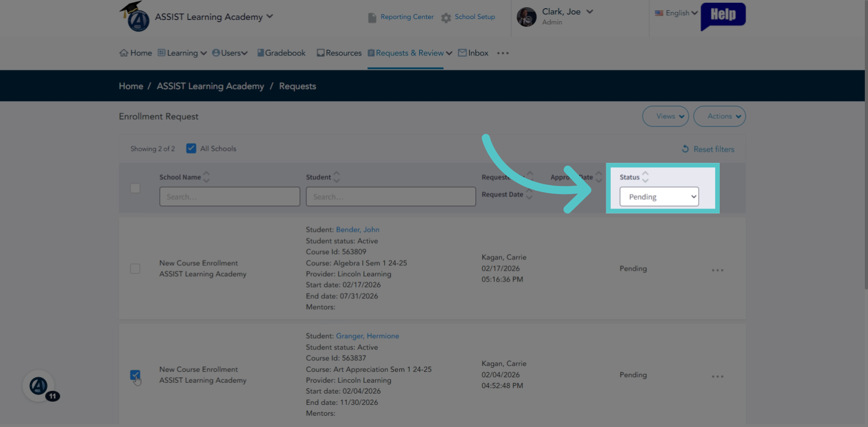Open the Granger, Hermione student link
Screen dimensions: 868x427
[368, 336]
